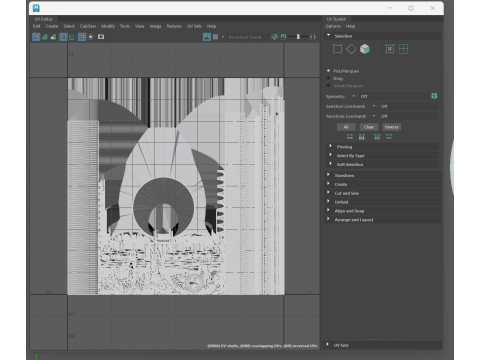Open the Modify menu

click(x=108, y=26)
